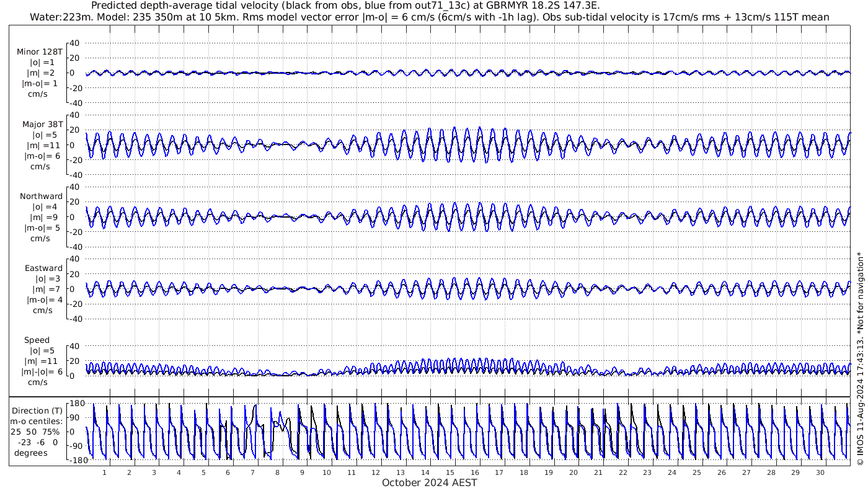The image size is (868, 496).
Task: Click the 'Northward' panel label
Action: 41,196
